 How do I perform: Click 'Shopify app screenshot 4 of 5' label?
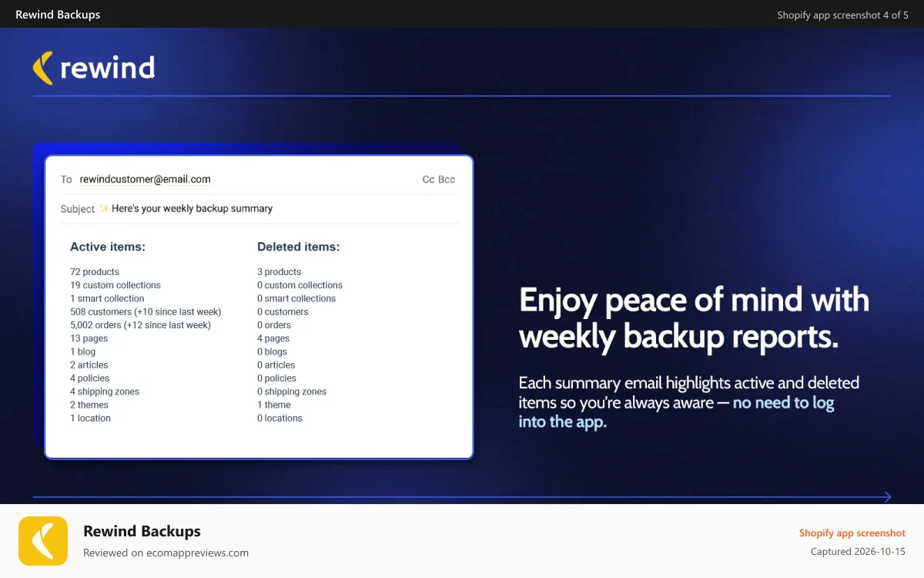coord(842,15)
